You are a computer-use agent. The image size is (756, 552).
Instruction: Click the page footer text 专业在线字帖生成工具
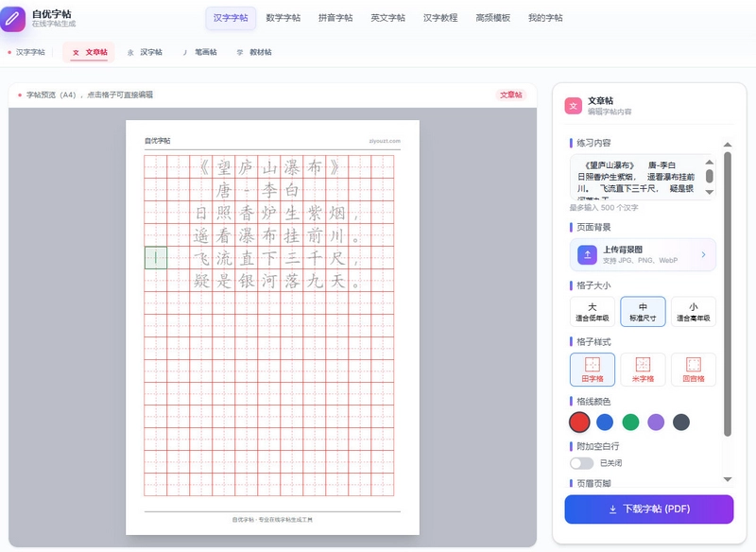click(285, 520)
